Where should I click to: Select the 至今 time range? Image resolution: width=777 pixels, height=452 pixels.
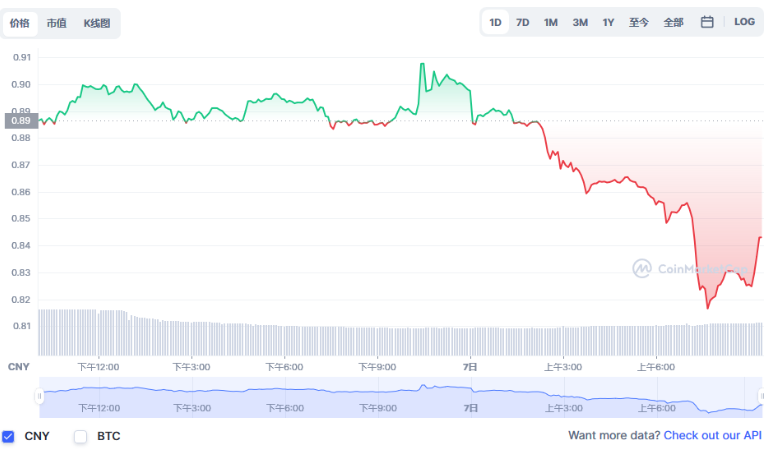pos(639,22)
